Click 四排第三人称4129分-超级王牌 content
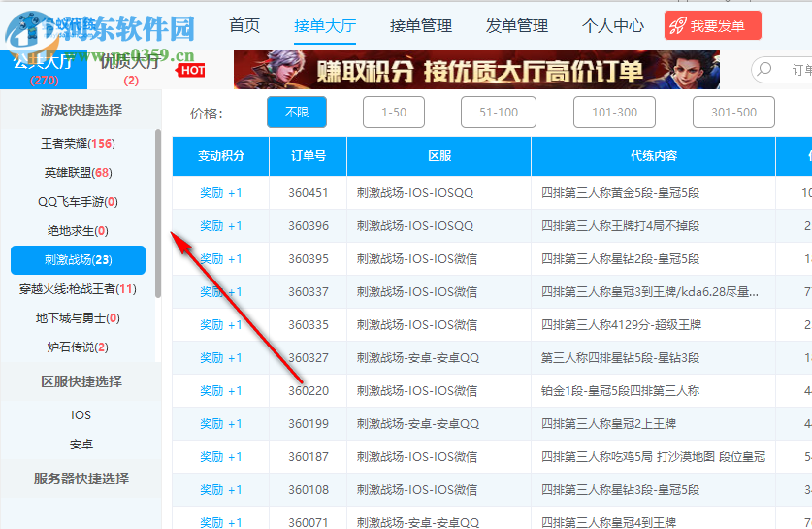This screenshot has width=812, height=529. [x=621, y=325]
